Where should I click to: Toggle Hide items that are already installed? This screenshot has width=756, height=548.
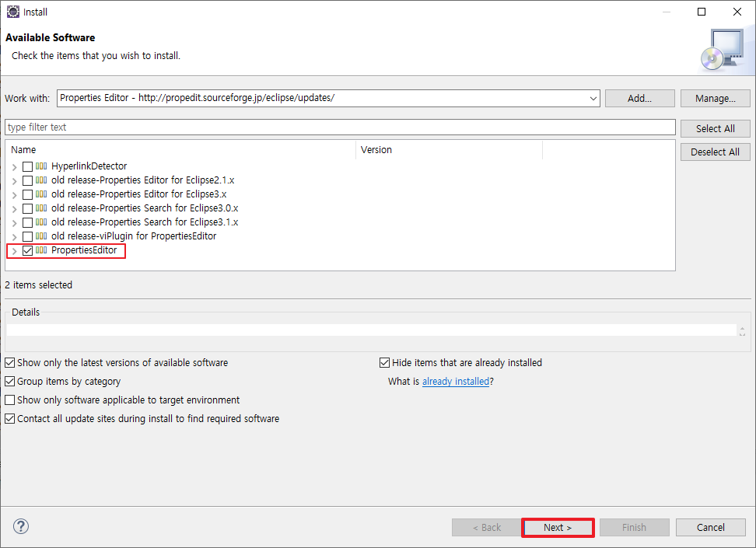pyautogui.click(x=384, y=362)
